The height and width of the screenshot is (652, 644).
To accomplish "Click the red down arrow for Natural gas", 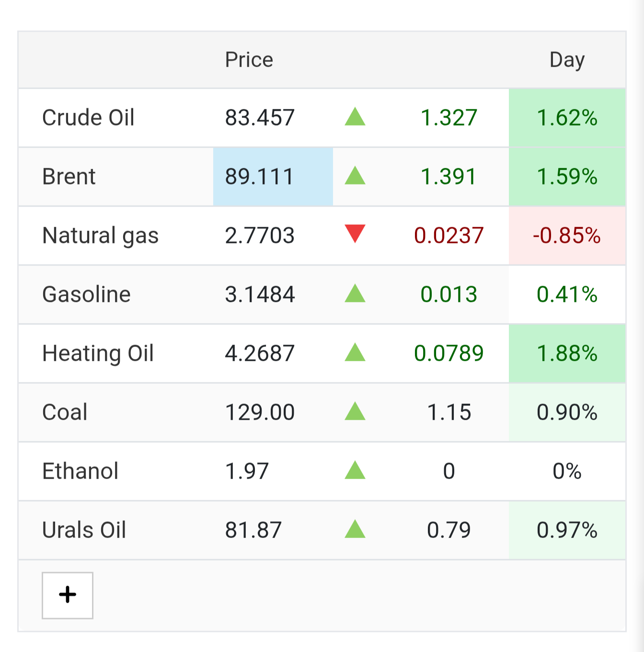I will pyautogui.click(x=355, y=234).
